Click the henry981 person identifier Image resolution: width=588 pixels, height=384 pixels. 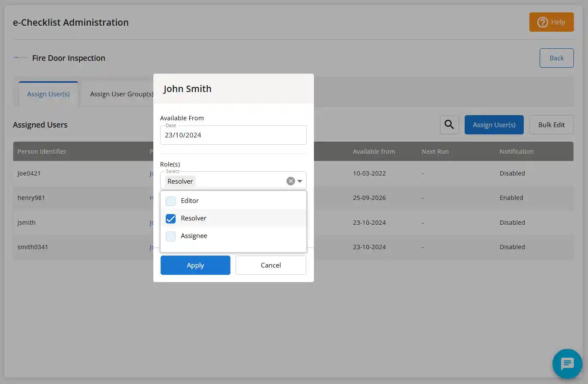tap(31, 198)
